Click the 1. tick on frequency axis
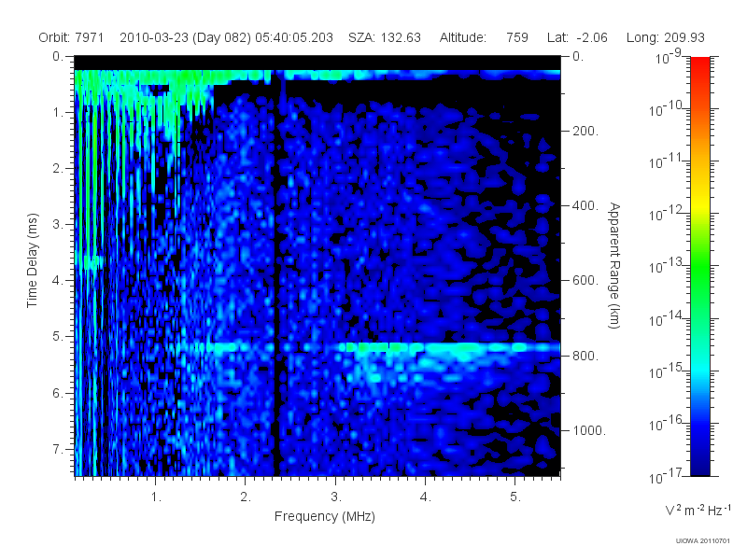 (156, 497)
